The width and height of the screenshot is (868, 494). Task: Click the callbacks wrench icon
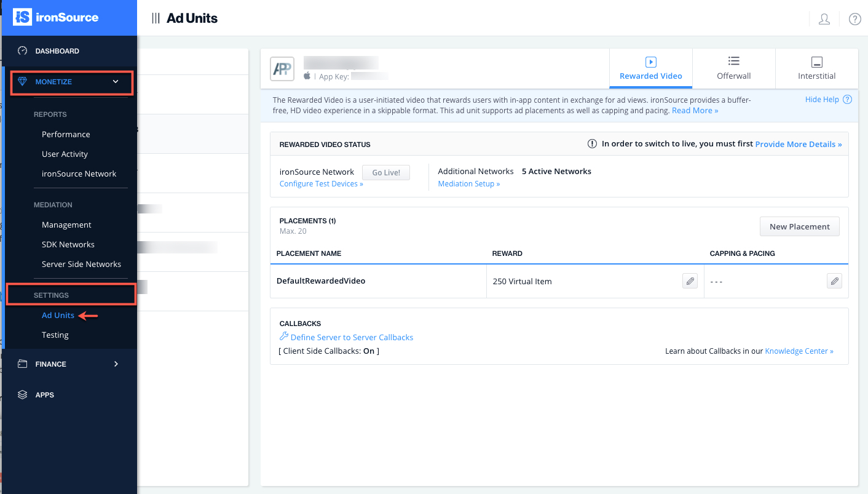tap(284, 337)
